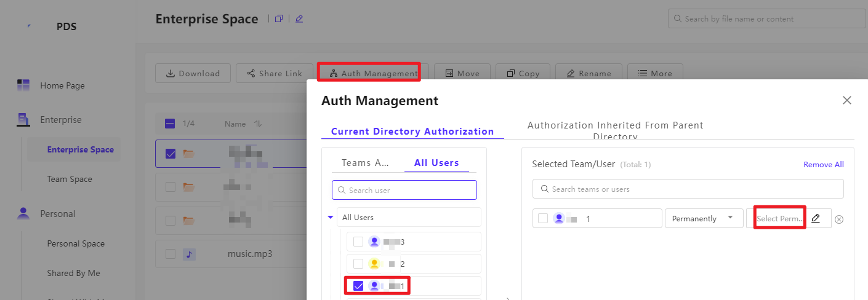Screen dimensions: 868x300
Task: Click the Move button
Action: pyautogui.click(x=462, y=73)
